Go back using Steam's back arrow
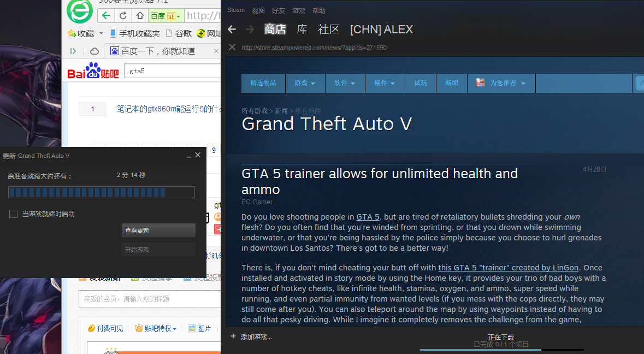644x354 pixels. [232, 29]
